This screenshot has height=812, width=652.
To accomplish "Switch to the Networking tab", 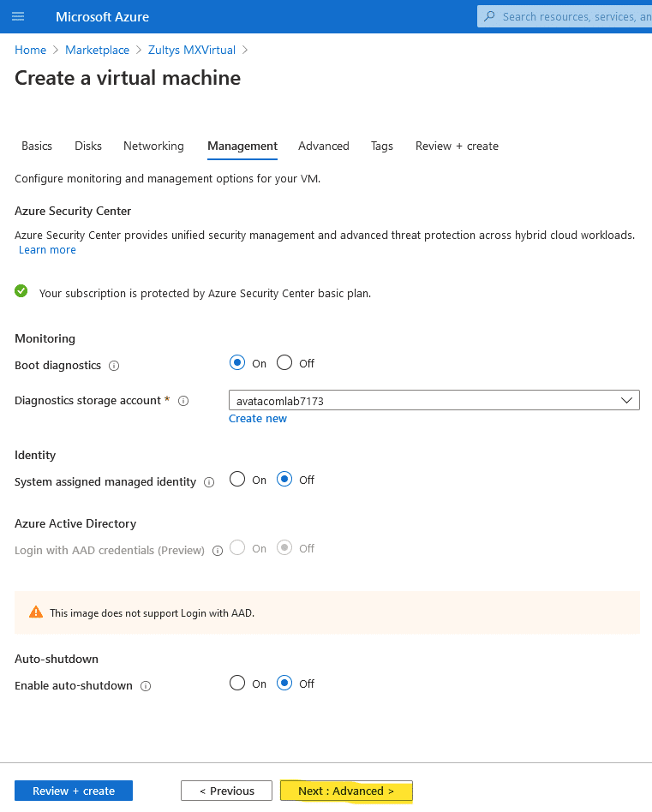I will (x=154, y=146).
